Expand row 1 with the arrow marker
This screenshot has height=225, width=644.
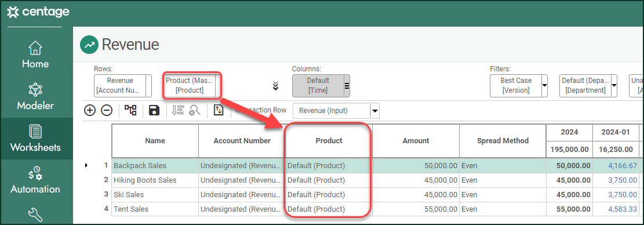click(86, 165)
